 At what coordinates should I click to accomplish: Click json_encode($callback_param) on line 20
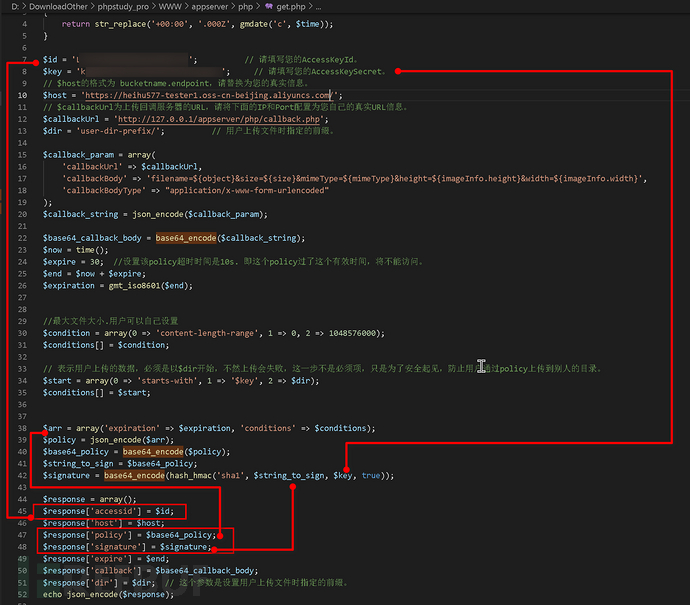click(x=198, y=214)
